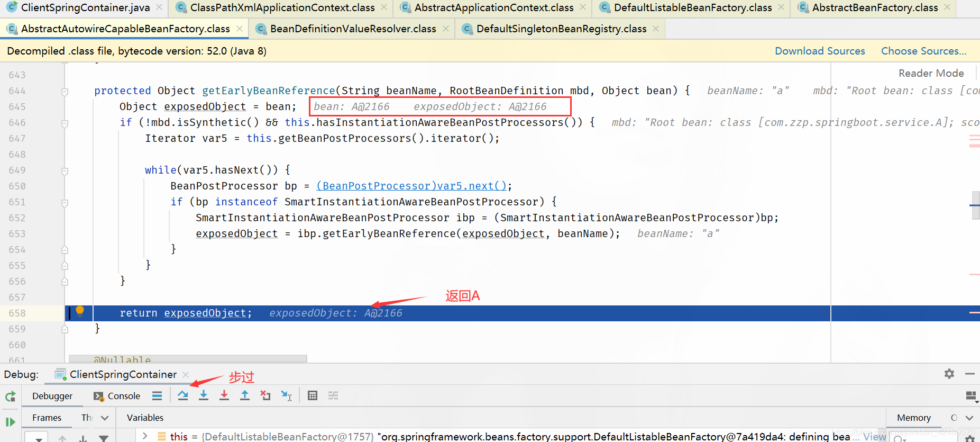Viewport: 980px width, 442px height.
Task: Click line number 658 in gutter
Action: pos(17,313)
